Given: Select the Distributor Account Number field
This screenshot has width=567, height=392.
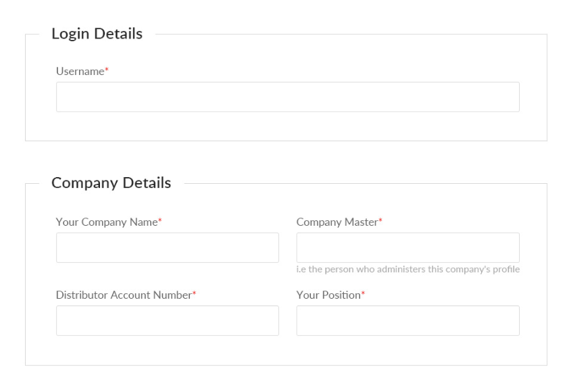Looking at the screenshot, I should tap(167, 320).
